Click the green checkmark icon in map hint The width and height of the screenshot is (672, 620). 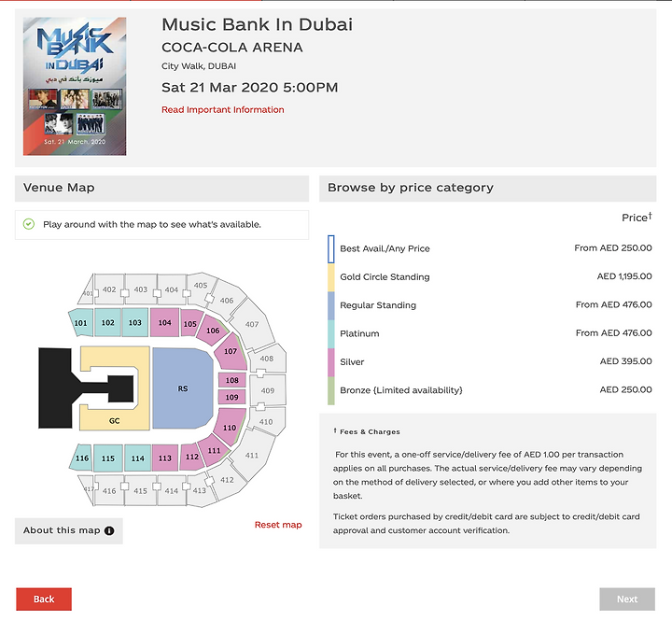pyautogui.click(x=29, y=224)
